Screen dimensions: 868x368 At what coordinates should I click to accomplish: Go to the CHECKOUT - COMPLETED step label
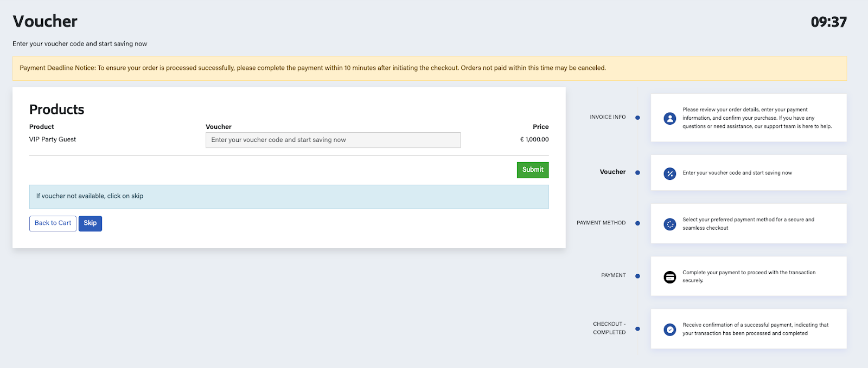point(609,328)
